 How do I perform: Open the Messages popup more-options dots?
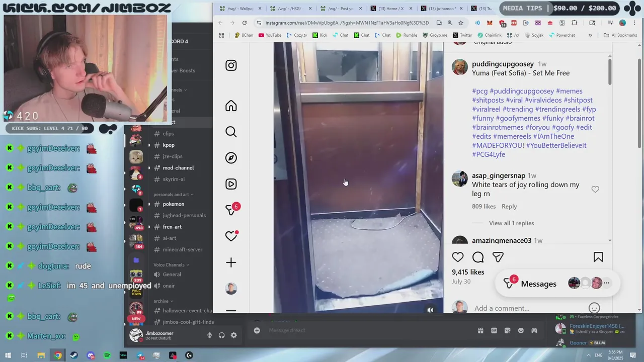click(x=606, y=283)
